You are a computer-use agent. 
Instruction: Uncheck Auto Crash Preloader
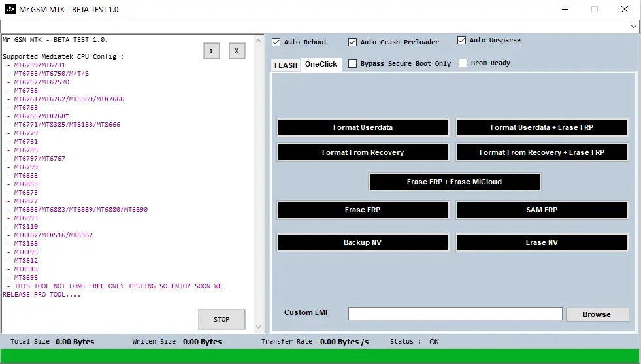(352, 42)
